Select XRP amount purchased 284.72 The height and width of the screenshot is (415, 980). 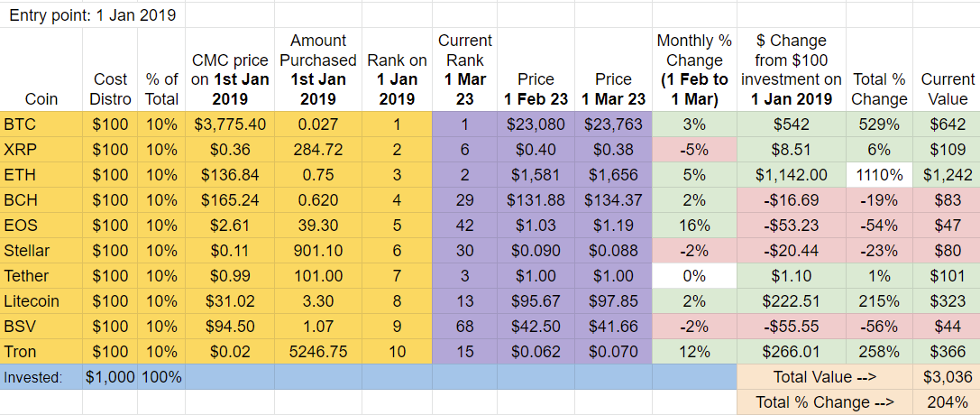click(x=318, y=150)
